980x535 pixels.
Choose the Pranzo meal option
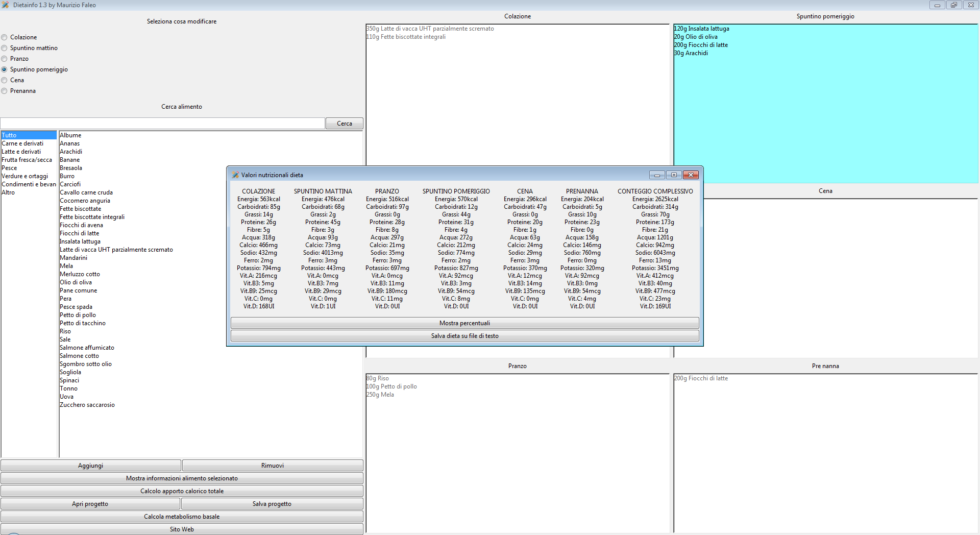pos(5,59)
